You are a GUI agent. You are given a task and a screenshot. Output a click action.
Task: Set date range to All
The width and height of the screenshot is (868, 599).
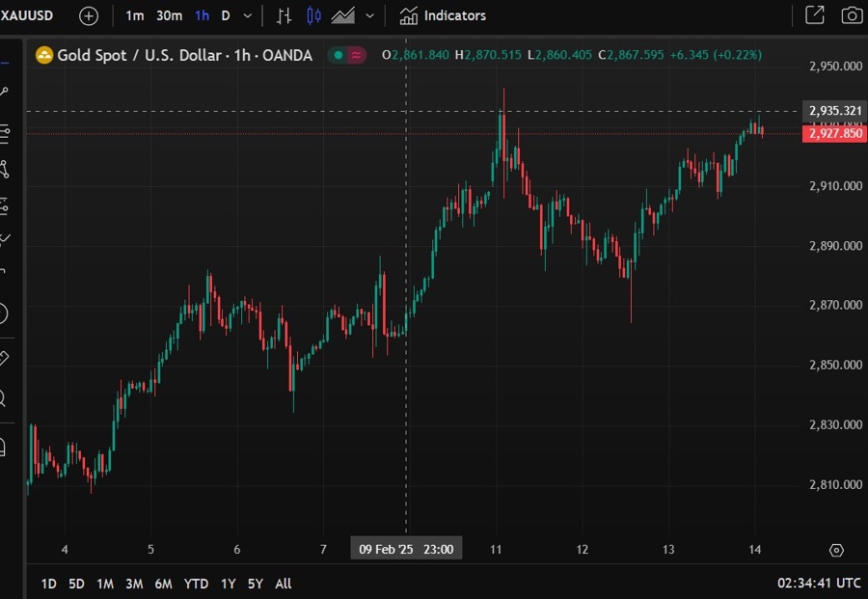click(x=284, y=584)
